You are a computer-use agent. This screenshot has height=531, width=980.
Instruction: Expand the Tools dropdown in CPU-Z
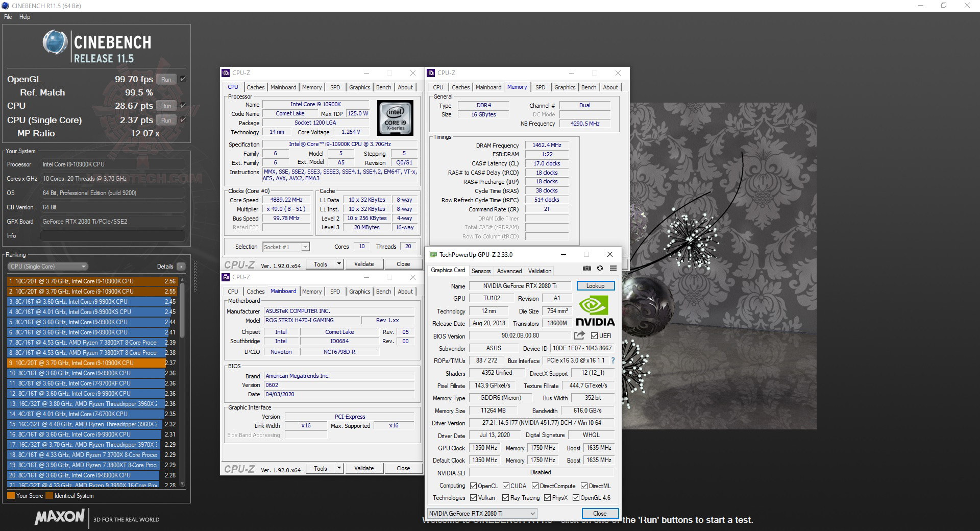click(338, 264)
